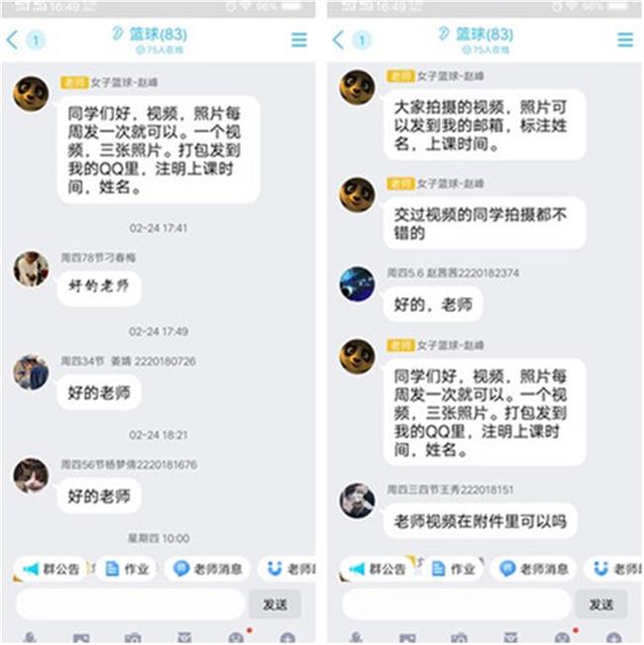Tap the microphone icon in the left bottom bar
644x645 pixels.
tap(30, 638)
